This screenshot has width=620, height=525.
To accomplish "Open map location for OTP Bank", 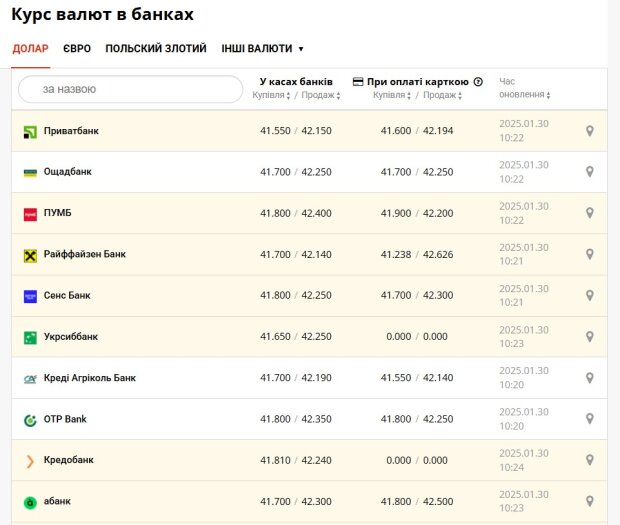I will click(x=589, y=419).
